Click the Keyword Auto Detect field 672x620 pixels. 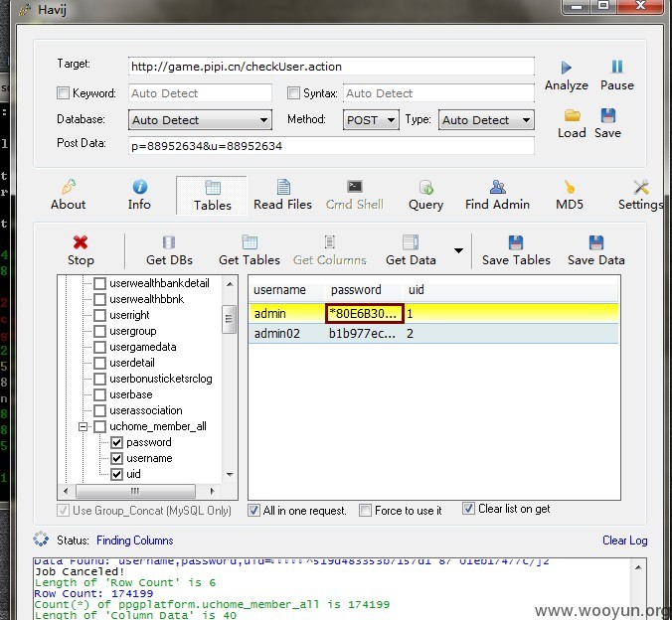(x=200, y=93)
